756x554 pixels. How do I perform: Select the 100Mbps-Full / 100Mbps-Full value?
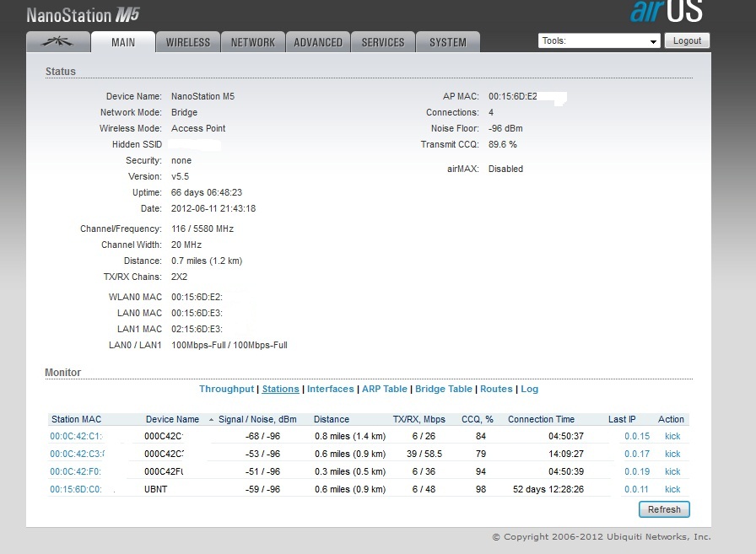pyautogui.click(x=229, y=345)
